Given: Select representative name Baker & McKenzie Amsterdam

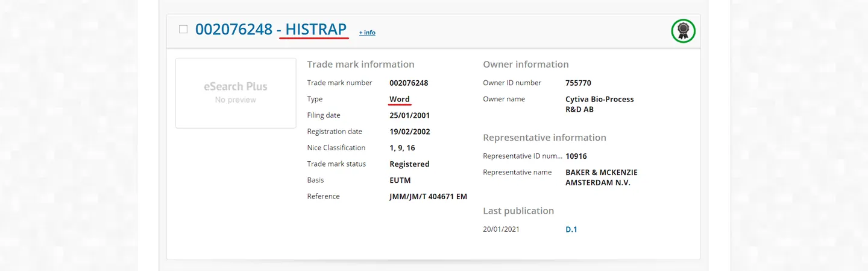Looking at the screenshot, I should (602, 177).
